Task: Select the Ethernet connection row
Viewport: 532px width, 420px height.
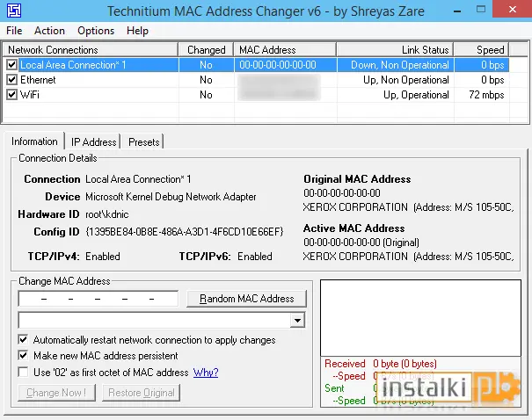Action: 256,80
